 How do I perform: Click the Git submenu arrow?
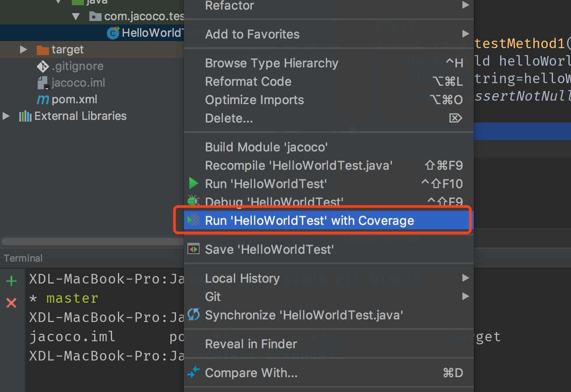465,296
